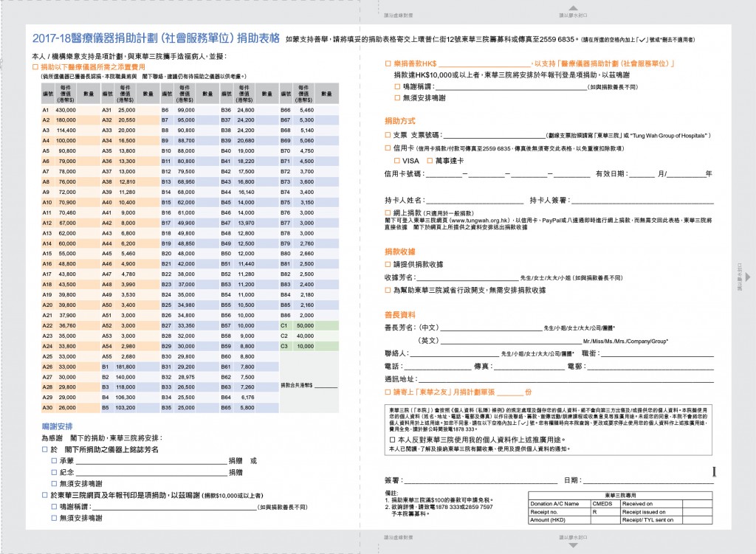This screenshot has width=756, height=554.
Task: Click the 樂捐善款HK$ amount line
Action: (x=484, y=63)
